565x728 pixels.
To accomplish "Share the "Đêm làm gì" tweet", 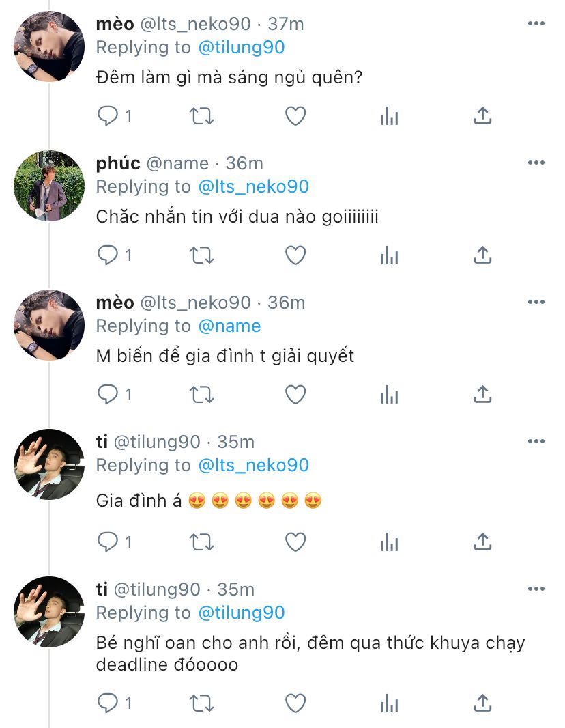I will pos(482,116).
